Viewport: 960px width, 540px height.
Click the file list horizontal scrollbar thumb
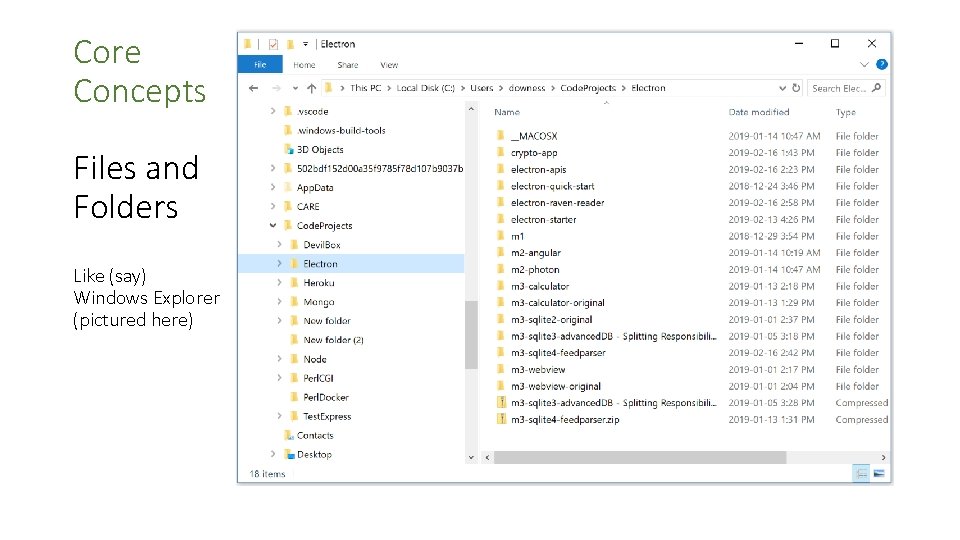coord(640,457)
